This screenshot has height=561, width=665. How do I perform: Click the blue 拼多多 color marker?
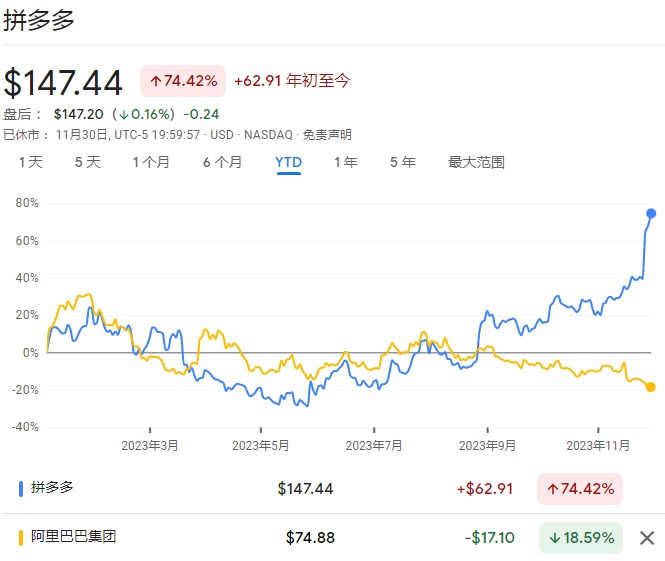point(22,489)
